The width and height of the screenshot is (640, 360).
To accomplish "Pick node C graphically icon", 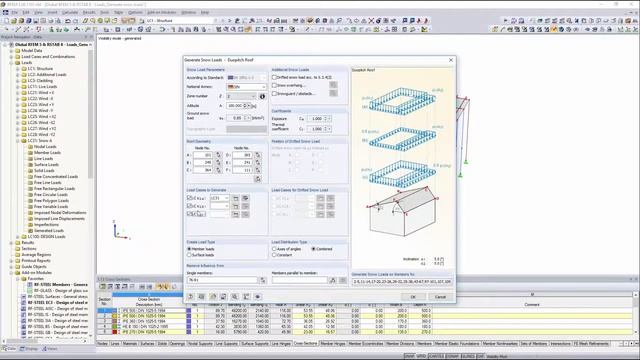I will pos(218,170).
